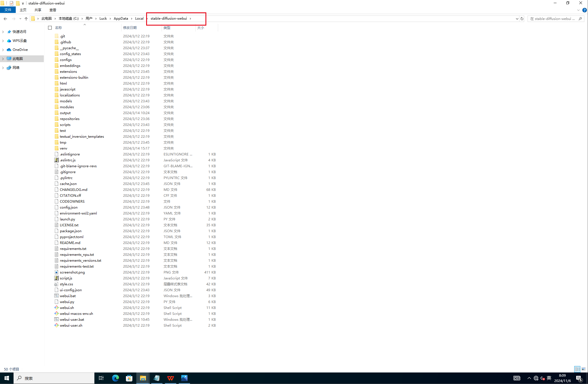Viewport: 588px width, 384px height.
Task: Open address bar history dropdown
Action: pyautogui.click(x=517, y=19)
